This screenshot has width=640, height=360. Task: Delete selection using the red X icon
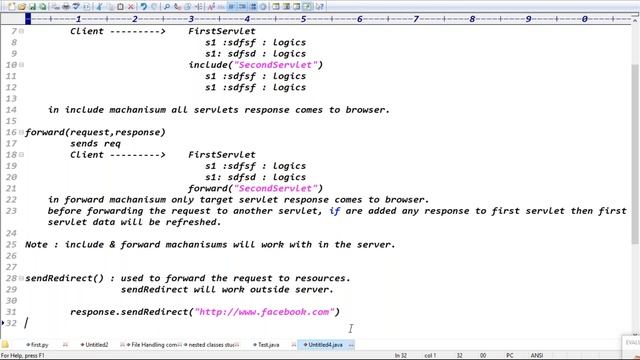(131, 7)
